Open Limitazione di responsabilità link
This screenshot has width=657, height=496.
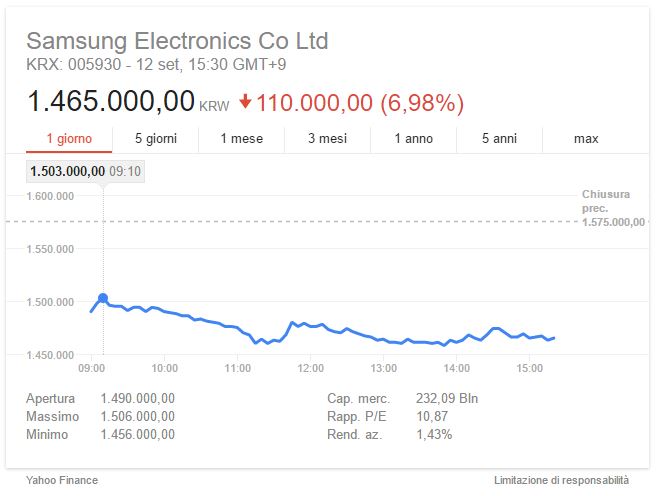[561, 480]
